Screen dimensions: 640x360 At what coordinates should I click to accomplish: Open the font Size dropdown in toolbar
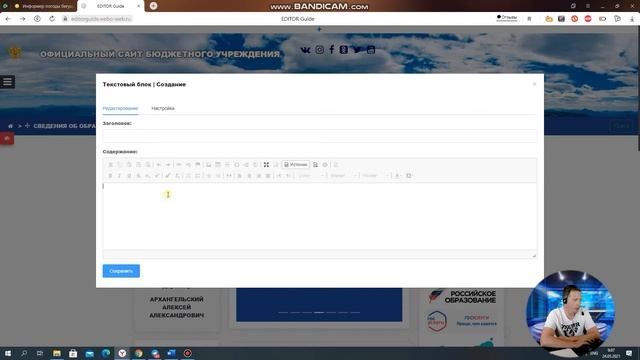tap(375, 176)
